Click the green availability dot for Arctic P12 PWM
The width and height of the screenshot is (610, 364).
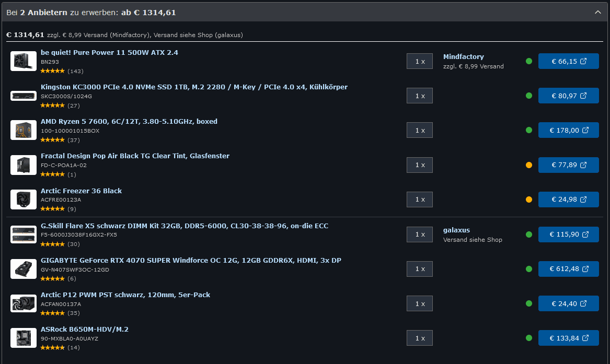(x=528, y=303)
